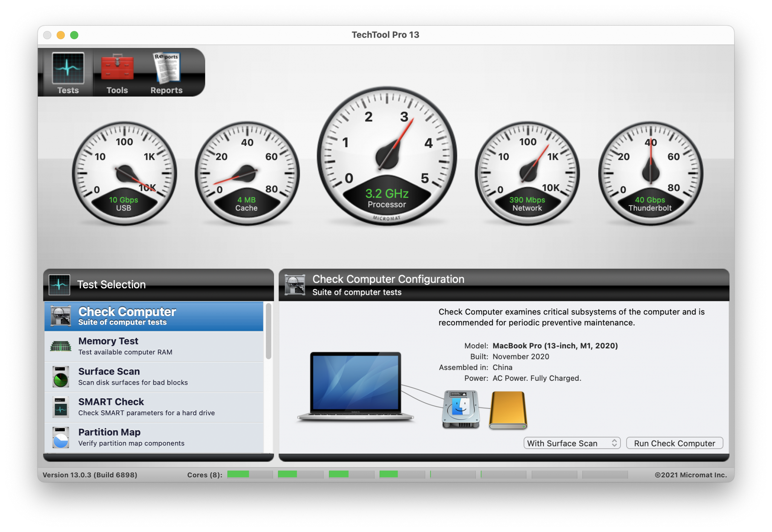The image size is (772, 532).
Task: Expand the surface scan option selector stepper
Action: (615, 443)
